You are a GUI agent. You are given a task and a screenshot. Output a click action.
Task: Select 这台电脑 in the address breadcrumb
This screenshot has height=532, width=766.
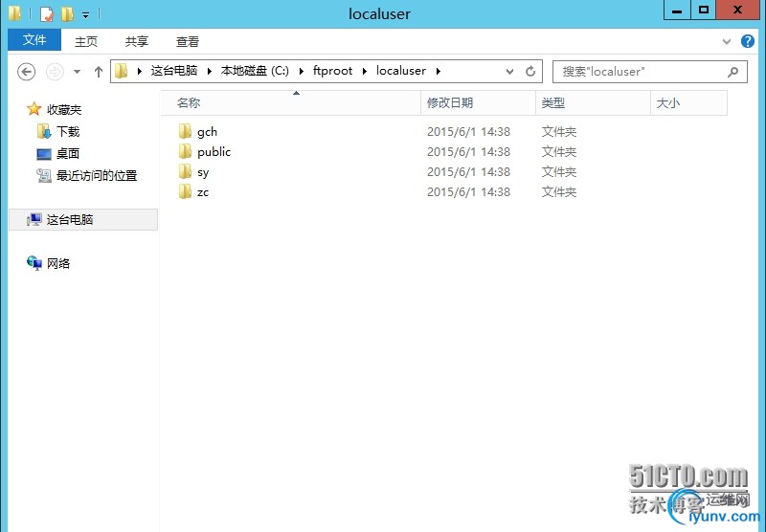(174, 71)
